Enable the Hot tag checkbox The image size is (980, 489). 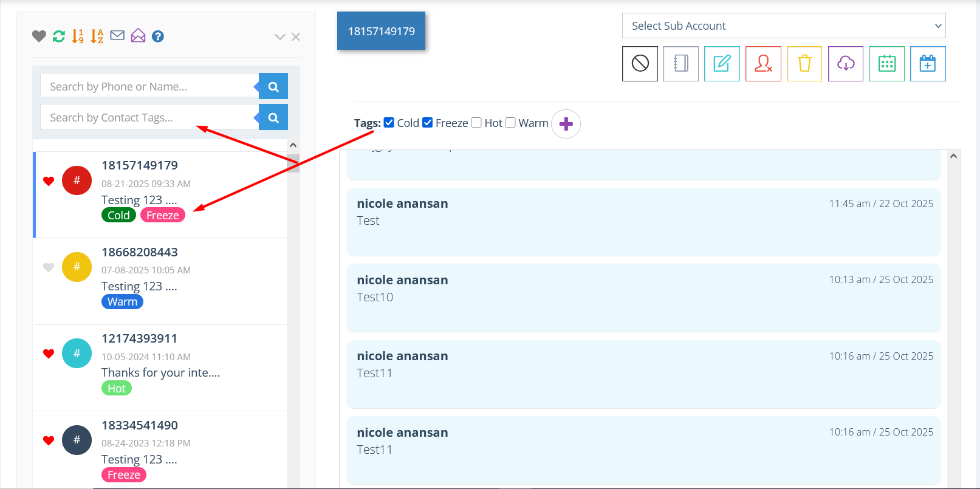476,123
